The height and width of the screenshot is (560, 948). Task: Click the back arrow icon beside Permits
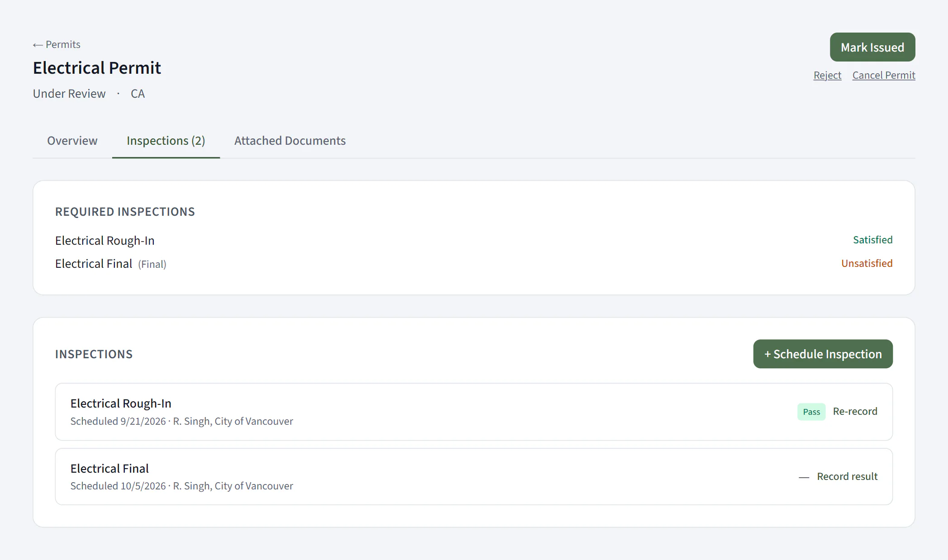(38, 45)
